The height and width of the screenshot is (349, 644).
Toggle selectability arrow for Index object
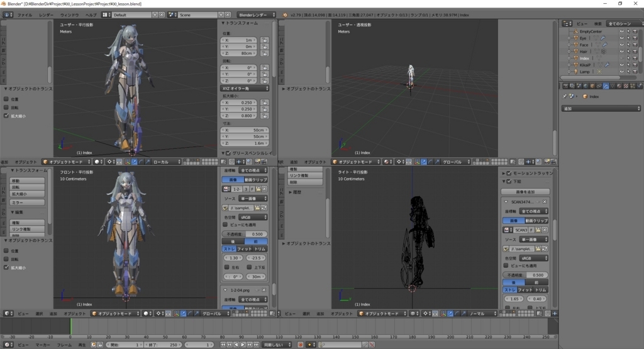pos(628,58)
